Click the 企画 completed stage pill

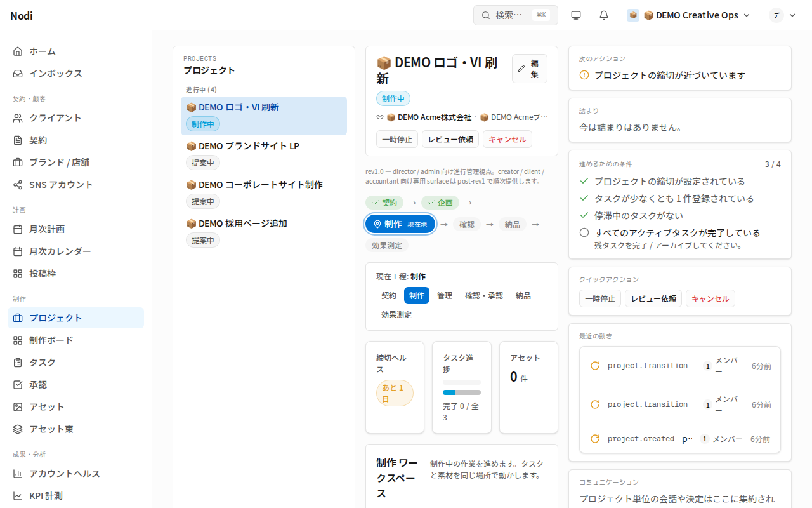click(440, 203)
